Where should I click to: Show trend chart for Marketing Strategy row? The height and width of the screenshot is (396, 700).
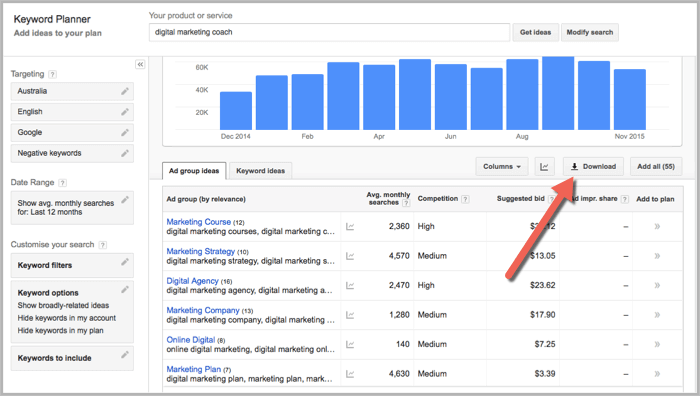coord(350,256)
